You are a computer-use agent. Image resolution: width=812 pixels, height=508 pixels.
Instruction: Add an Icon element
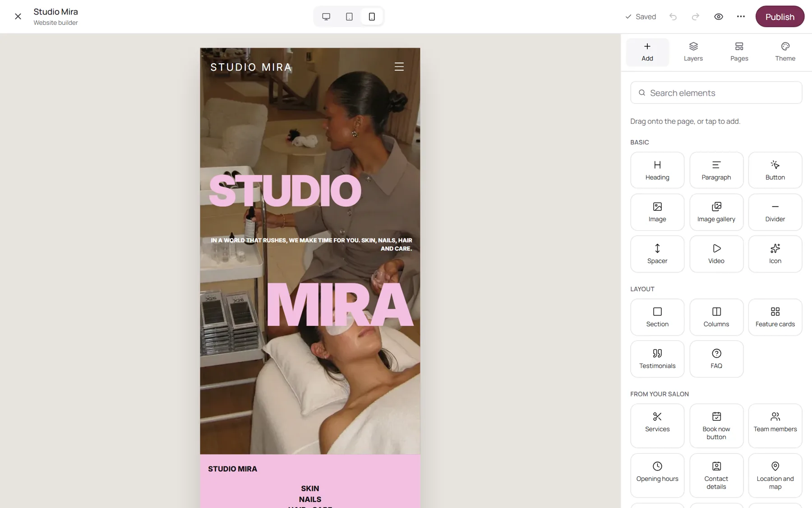775,254
